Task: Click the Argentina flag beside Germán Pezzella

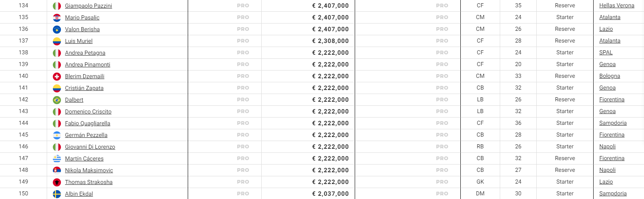Action: (x=57, y=135)
